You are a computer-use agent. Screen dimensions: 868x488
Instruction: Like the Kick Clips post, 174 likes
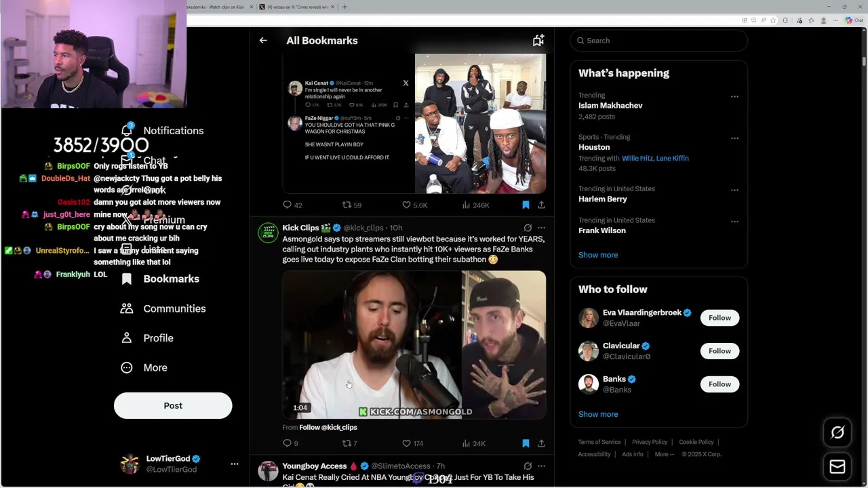pos(412,443)
